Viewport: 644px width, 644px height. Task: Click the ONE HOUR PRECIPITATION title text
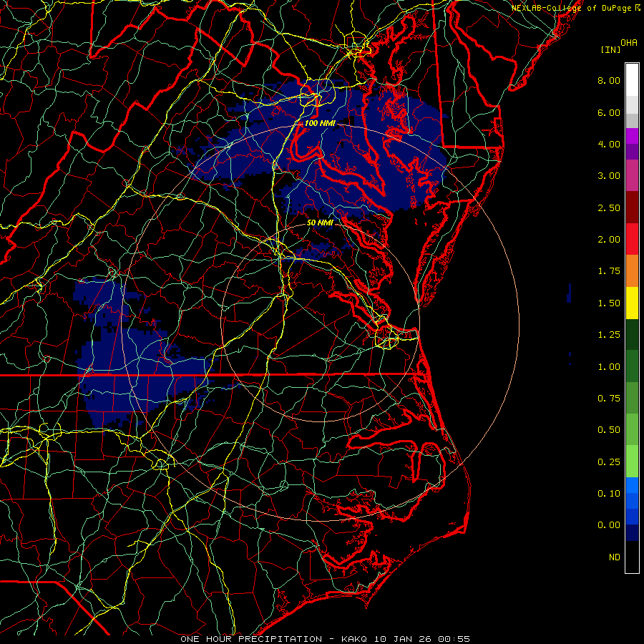click(x=251, y=639)
